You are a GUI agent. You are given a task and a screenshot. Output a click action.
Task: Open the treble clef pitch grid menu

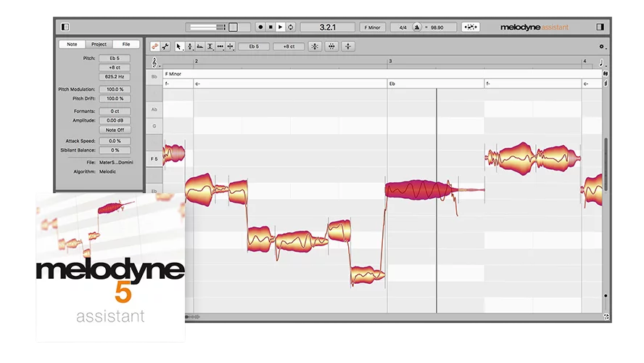click(x=154, y=63)
